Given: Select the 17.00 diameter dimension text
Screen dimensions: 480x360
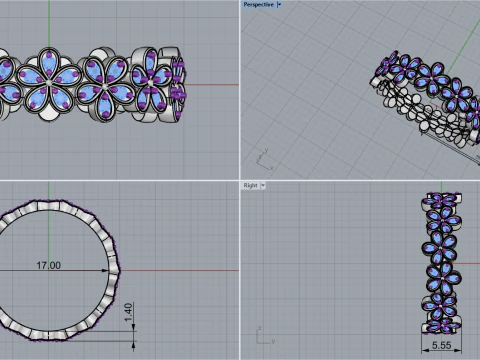Looking at the screenshot, I should (x=49, y=266).
